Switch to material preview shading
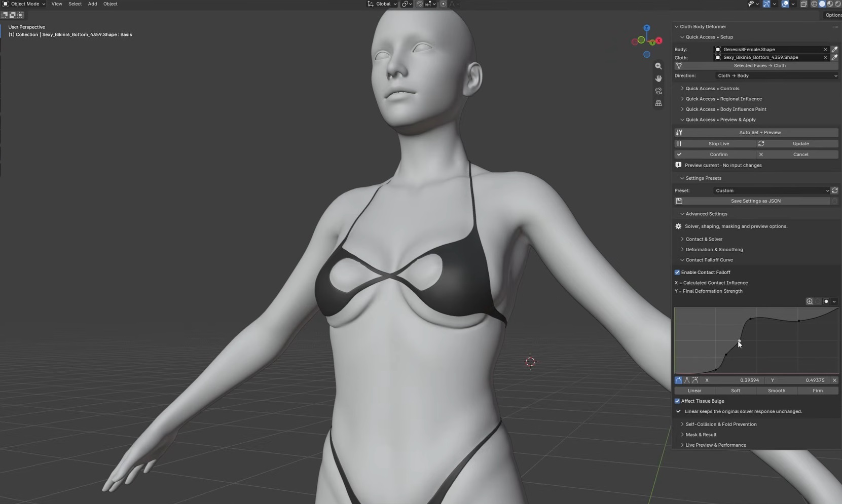Image resolution: width=842 pixels, height=504 pixels. click(x=830, y=4)
